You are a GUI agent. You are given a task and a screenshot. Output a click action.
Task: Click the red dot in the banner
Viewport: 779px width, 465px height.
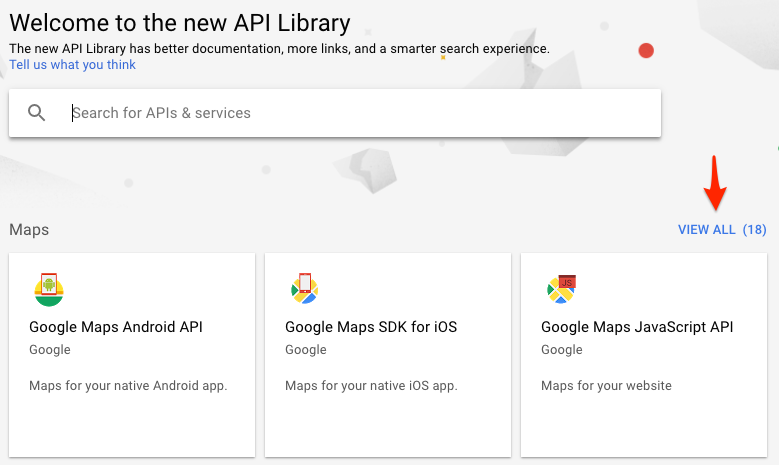point(646,50)
